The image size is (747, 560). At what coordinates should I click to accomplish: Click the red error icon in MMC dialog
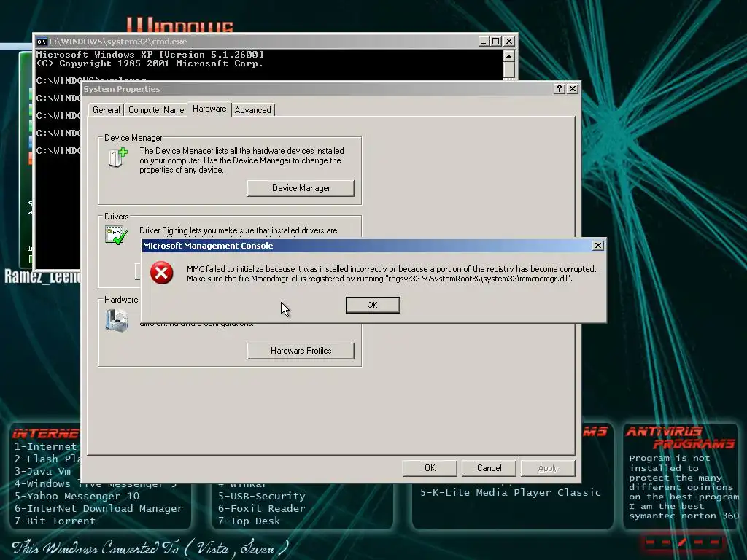(x=161, y=273)
